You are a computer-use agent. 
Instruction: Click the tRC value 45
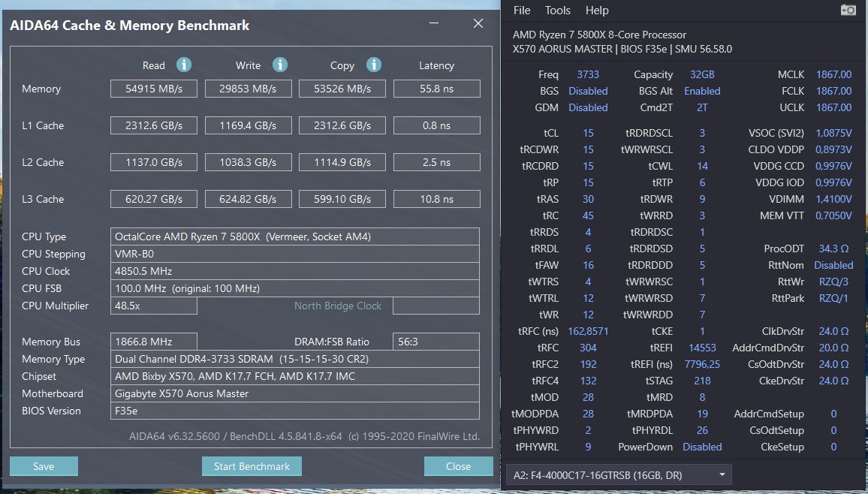click(588, 215)
